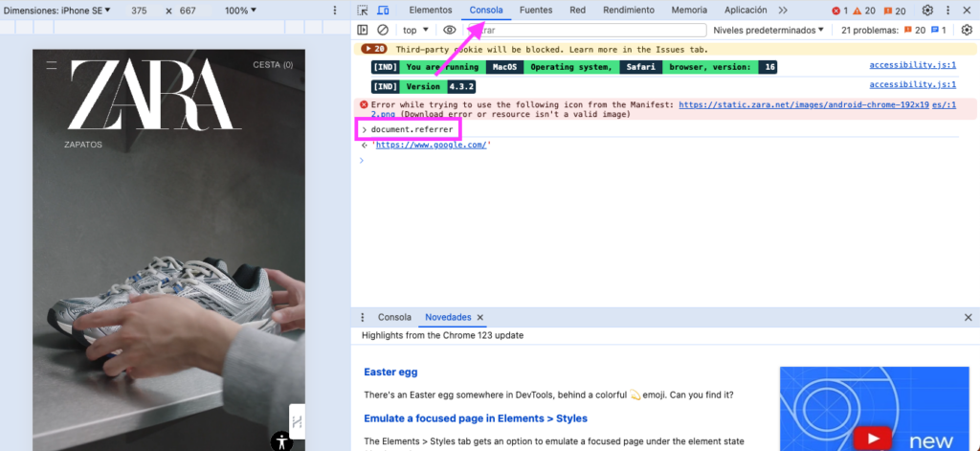The height and width of the screenshot is (451, 980).
Task: Open the Zara accessibility icon button
Action: [282, 441]
